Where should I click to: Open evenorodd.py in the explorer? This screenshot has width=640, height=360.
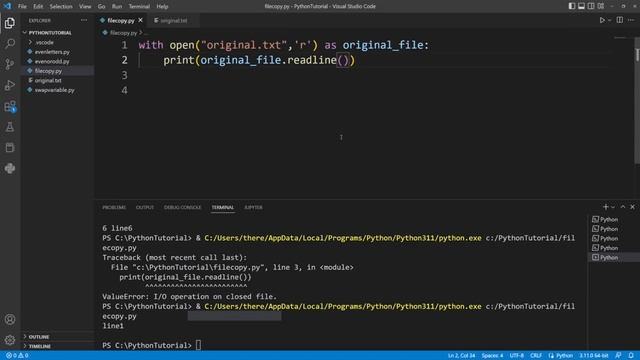coord(52,61)
